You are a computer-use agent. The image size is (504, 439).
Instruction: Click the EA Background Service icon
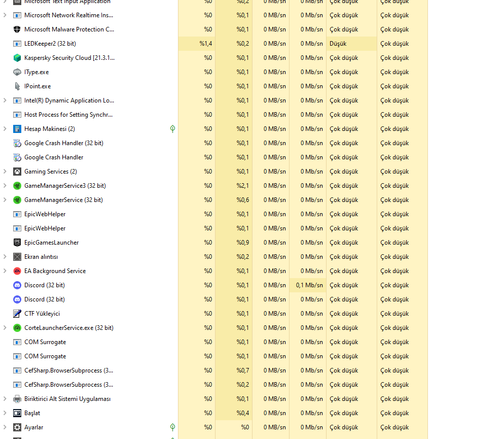coord(17,271)
